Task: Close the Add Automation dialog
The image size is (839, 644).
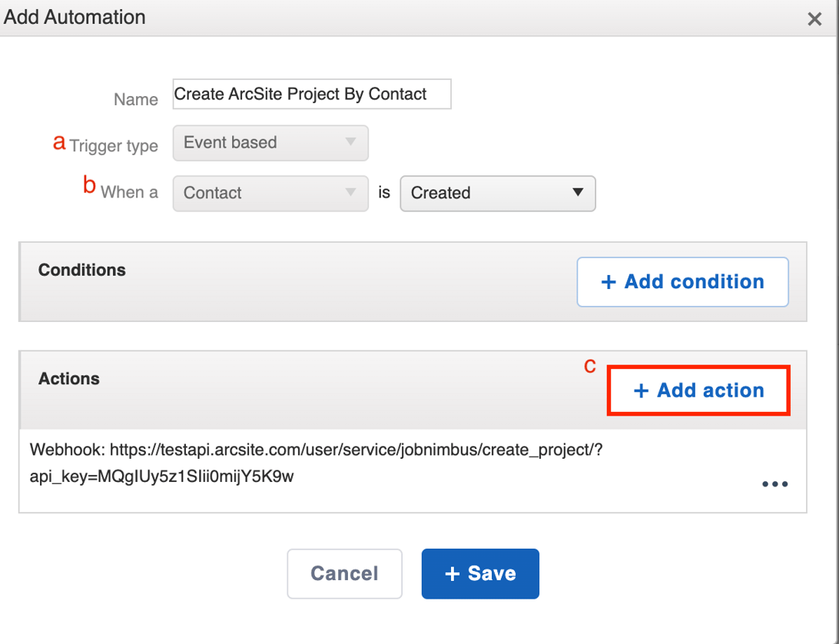Action: 814,19
